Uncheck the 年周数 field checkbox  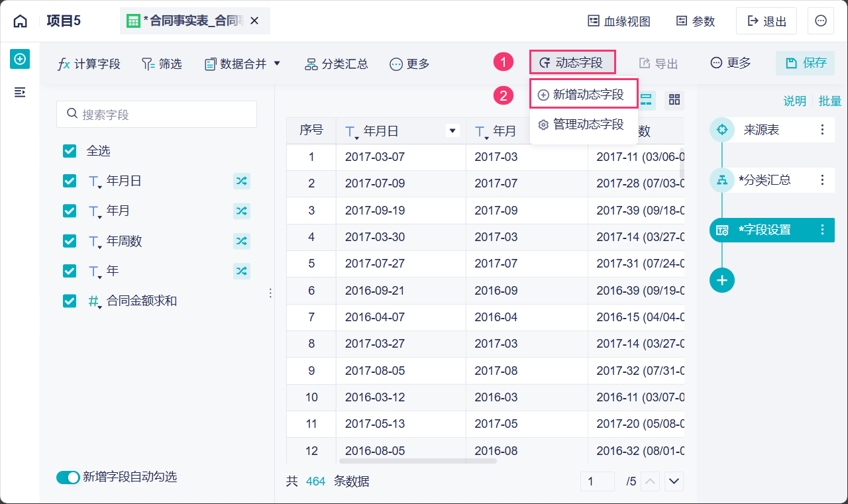point(70,241)
